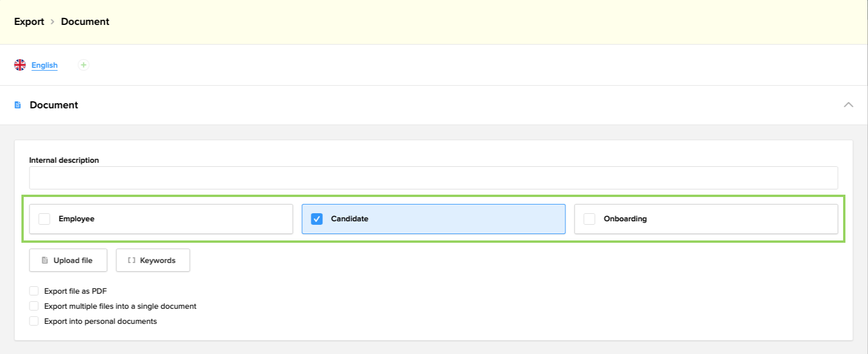Viewport: 868px width, 354px height.
Task: Click the blue document icon beside Document heading
Action: [19, 105]
